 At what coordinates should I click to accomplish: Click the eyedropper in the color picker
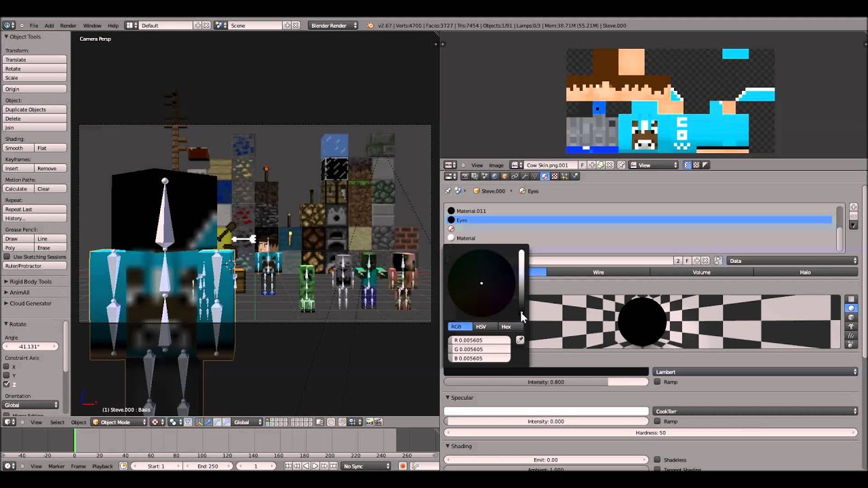coord(520,340)
